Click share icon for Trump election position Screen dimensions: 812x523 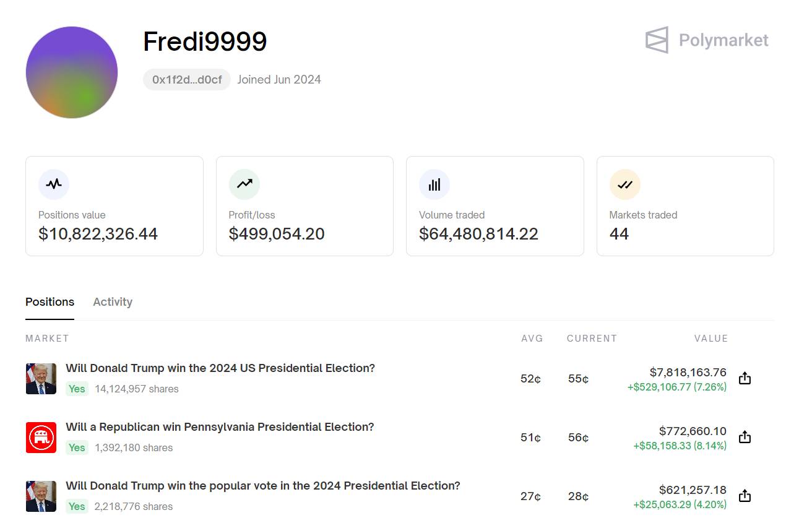(x=745, y=378)
